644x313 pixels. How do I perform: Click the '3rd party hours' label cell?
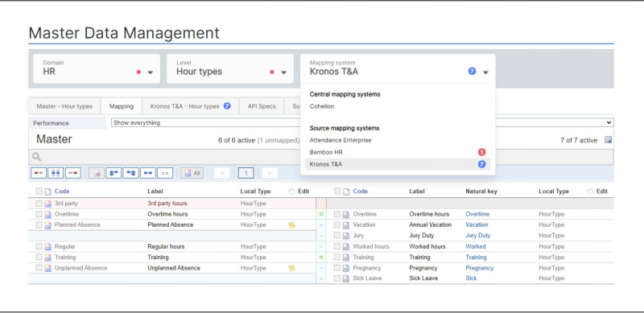pos(167,204)
